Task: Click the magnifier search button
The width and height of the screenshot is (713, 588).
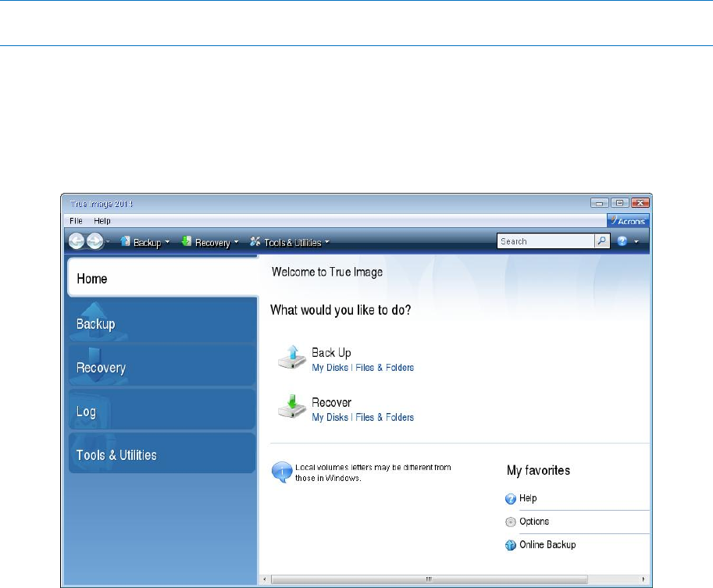Action: [x=601, y=241]
